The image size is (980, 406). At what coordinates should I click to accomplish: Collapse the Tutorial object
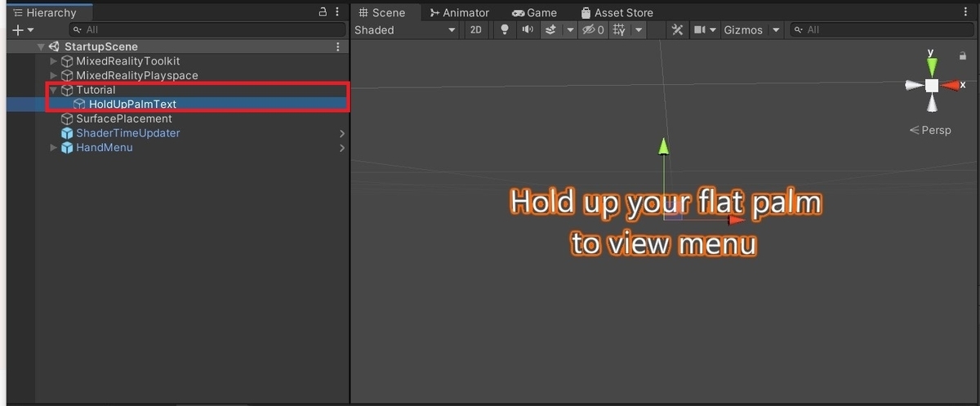pos(54,90)
